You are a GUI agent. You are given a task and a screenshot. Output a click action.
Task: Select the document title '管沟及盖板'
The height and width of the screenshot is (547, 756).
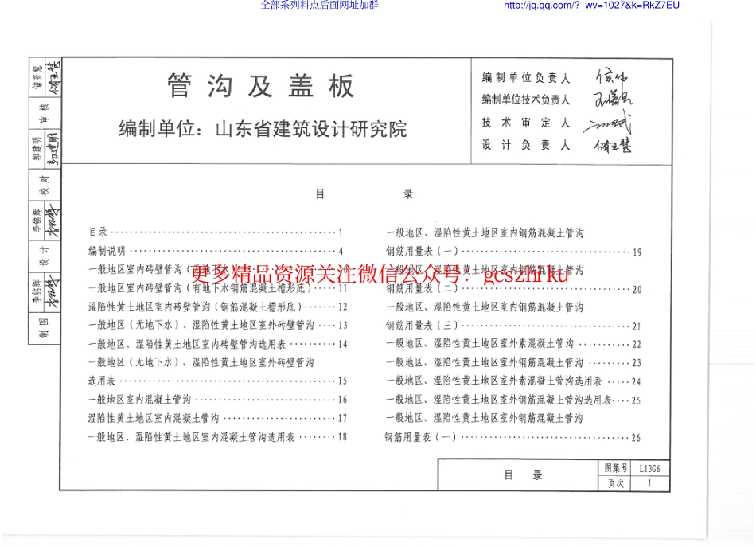click(x=261, y=85)
